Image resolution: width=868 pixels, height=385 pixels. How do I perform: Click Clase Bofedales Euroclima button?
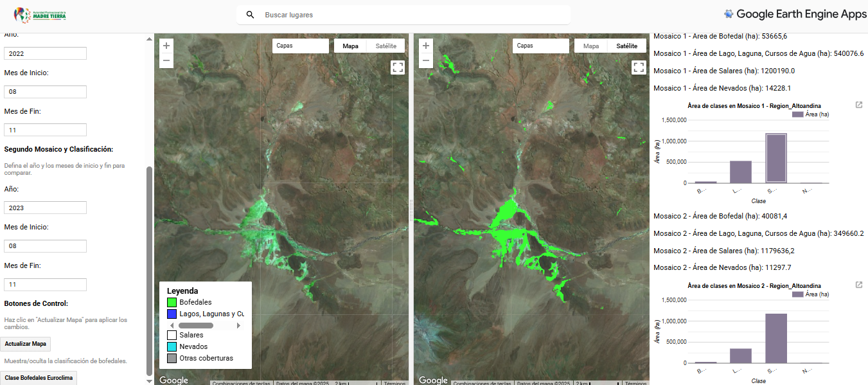pyautogui.click(x=39, y=377)
